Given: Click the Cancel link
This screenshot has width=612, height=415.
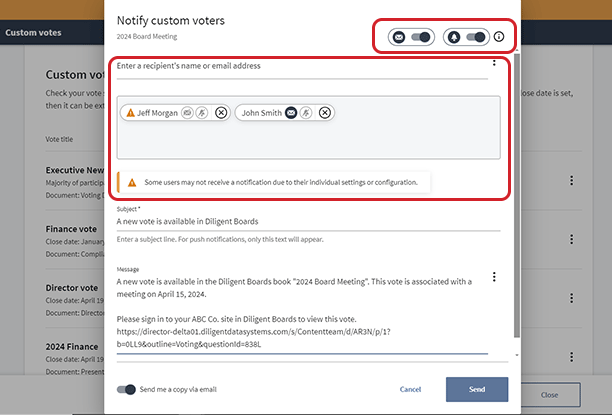Looking at the screenshot, I should (410, 389).
